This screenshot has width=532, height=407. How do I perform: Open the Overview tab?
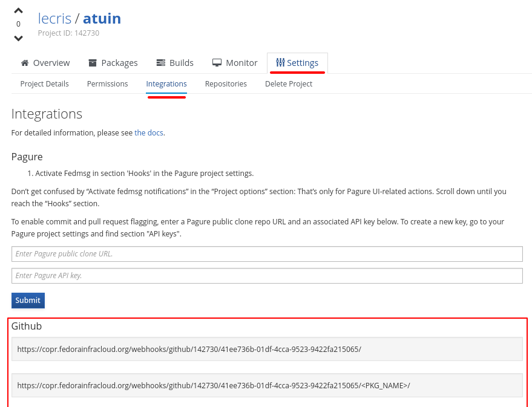click(45, 63)
